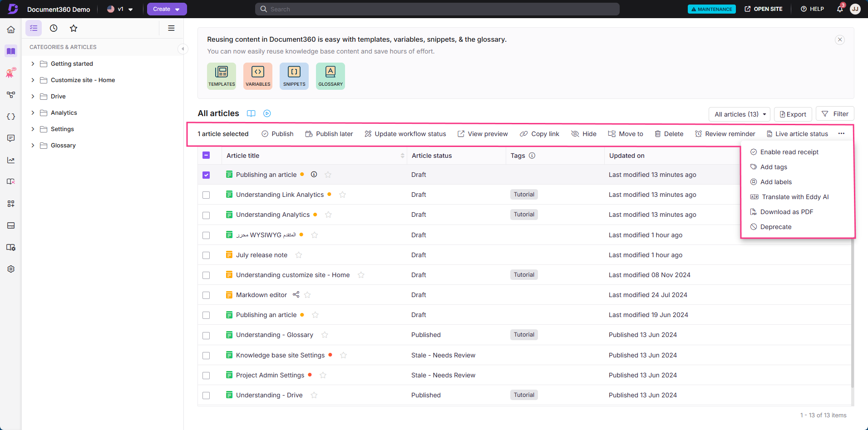
Task: Open the Home icon in the sidebar
Action: click(x=10, y=29)
